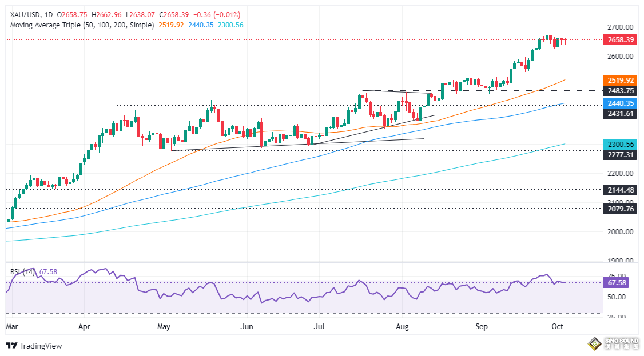Click the 2079.76 level price tag

[620, 209]
